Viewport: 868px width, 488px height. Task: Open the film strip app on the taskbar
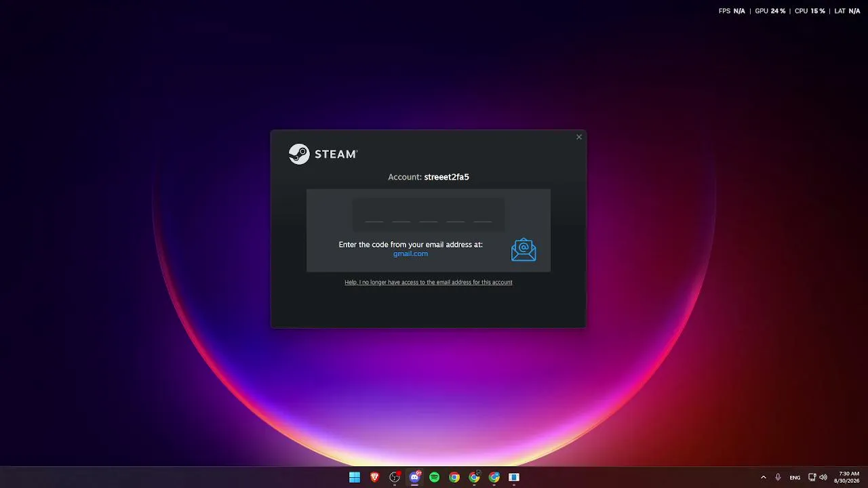pos(514,477)
